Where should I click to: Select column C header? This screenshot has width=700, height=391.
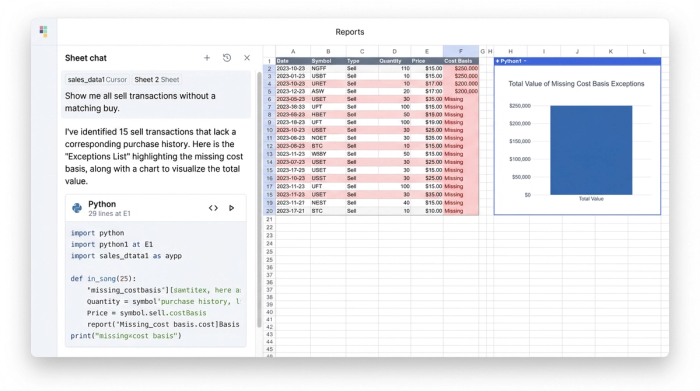point(362,51)
